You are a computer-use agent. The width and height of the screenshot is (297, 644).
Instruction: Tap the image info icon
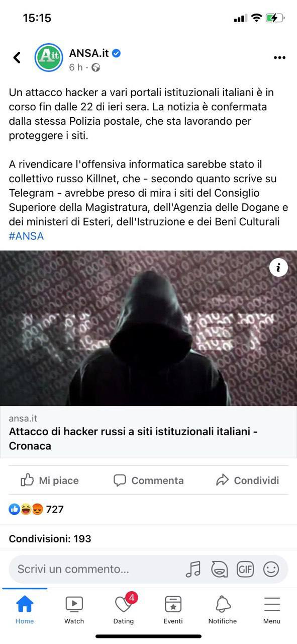click(x=278, y=267)
